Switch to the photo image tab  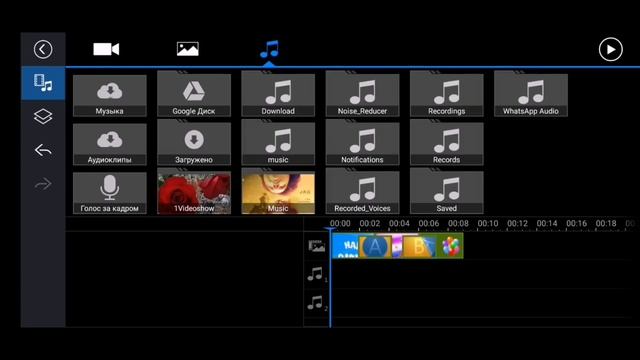click(188, 49)
